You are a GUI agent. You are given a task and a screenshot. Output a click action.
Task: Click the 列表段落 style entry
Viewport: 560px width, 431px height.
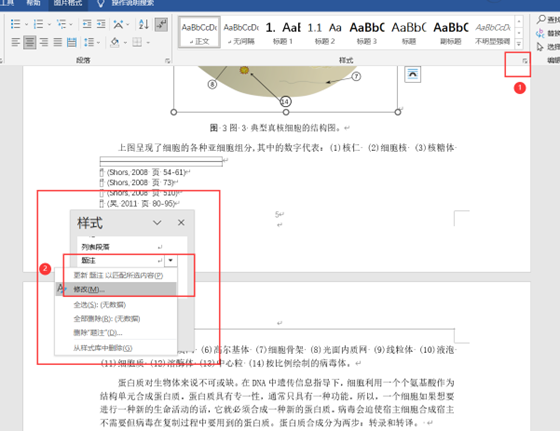coord(121,247)
